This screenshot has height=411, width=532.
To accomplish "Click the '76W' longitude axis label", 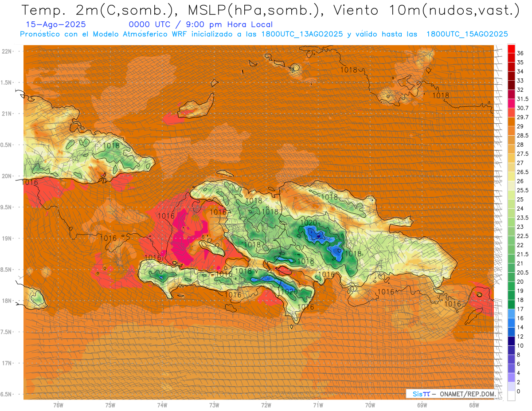I will click(x=58, y=406).
